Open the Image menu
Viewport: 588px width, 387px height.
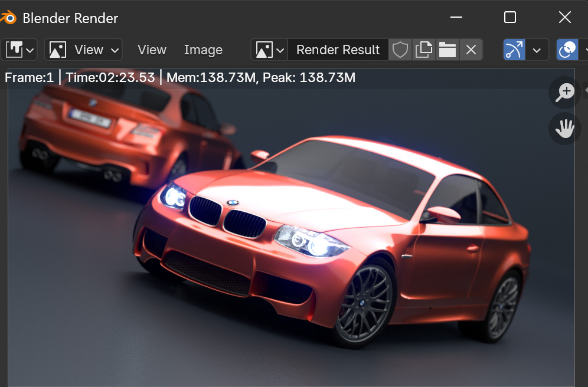point(203,50)
